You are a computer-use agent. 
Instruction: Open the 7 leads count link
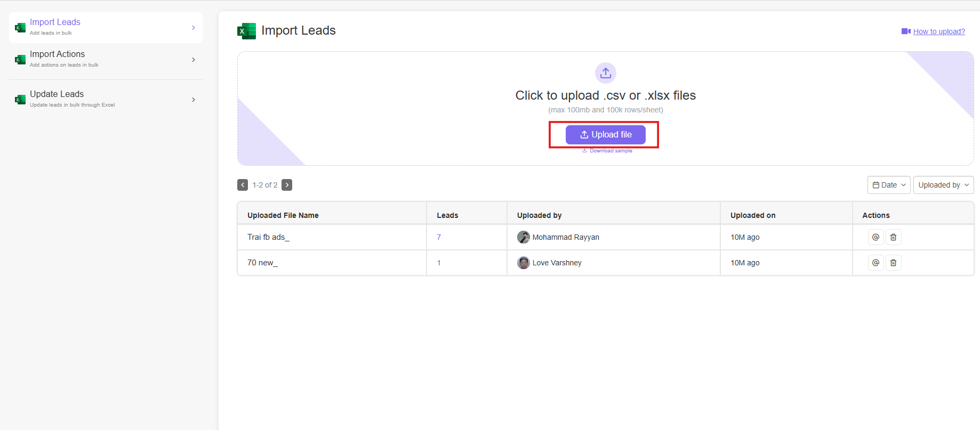tap(439, 237)
